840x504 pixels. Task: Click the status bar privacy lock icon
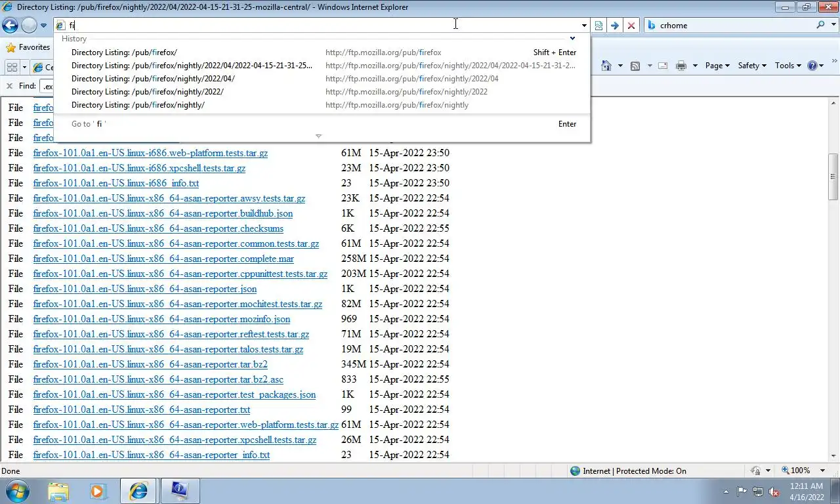tap(755, 471)
